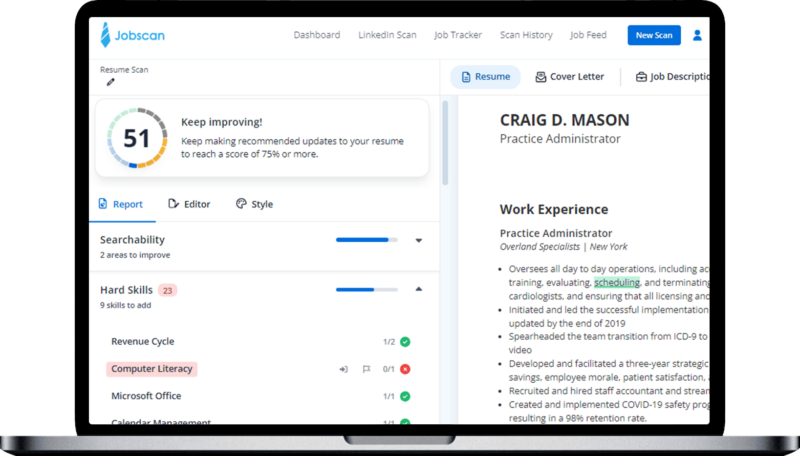This screenshot has width=800, height=456.
Task: Open the Job Feed
Action: pyautogui.click(x=588, y=35)
